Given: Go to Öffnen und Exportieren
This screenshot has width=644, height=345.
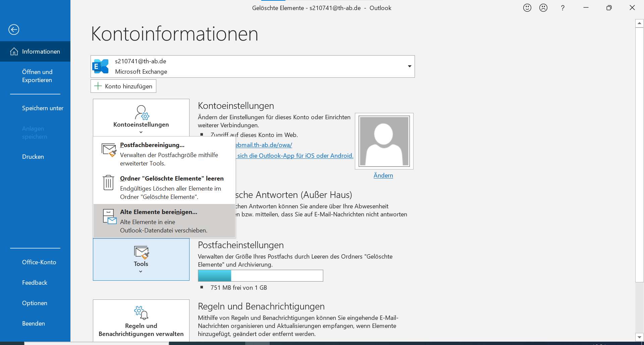Looking at the screenshot, I should [x=35, y=76].
